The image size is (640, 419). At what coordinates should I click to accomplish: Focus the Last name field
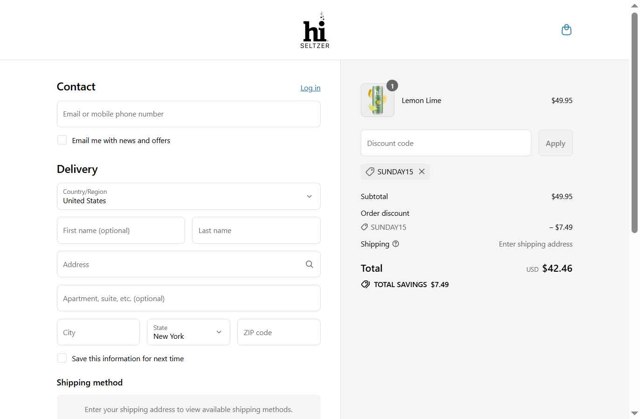coord(256,231)
